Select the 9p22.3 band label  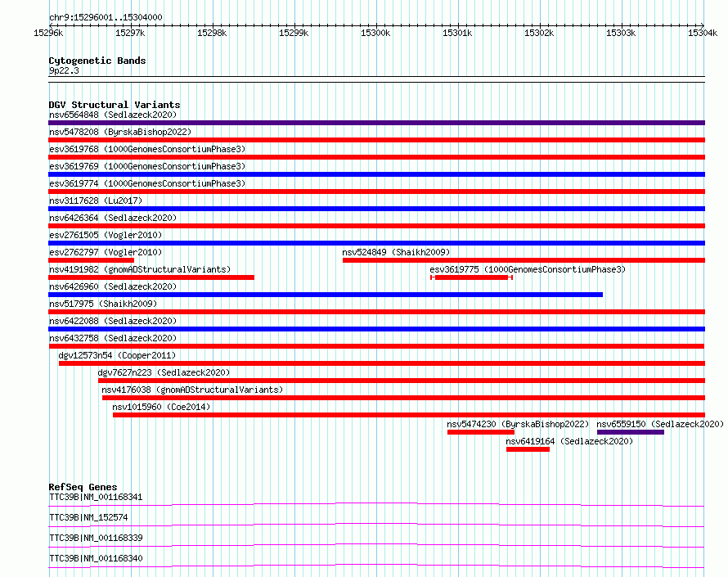coord(64,70)
